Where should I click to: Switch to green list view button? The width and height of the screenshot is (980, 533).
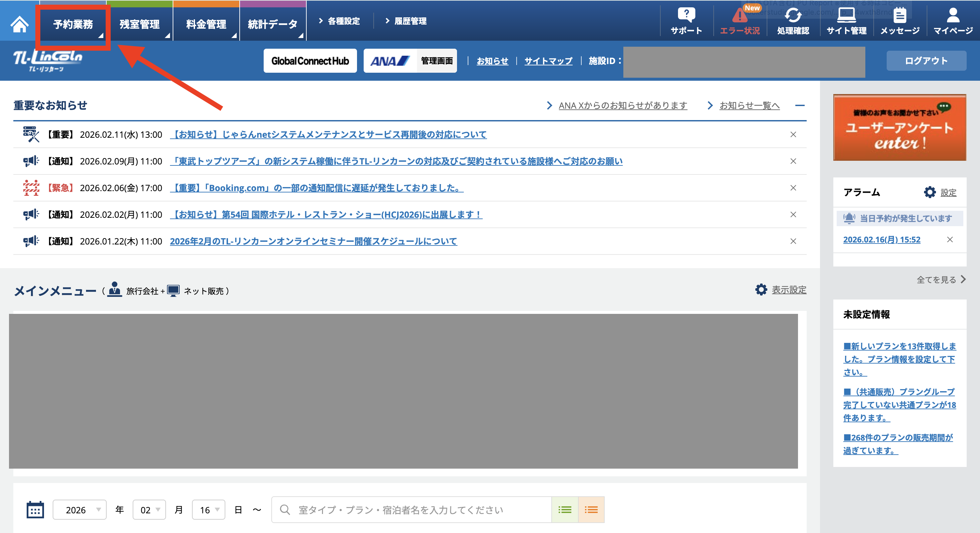565,509
